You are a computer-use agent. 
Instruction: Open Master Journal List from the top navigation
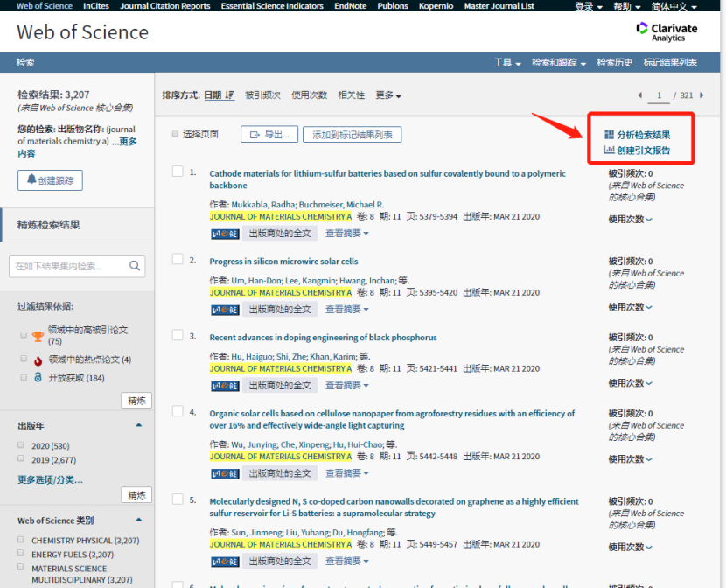[x=499, y=5]
